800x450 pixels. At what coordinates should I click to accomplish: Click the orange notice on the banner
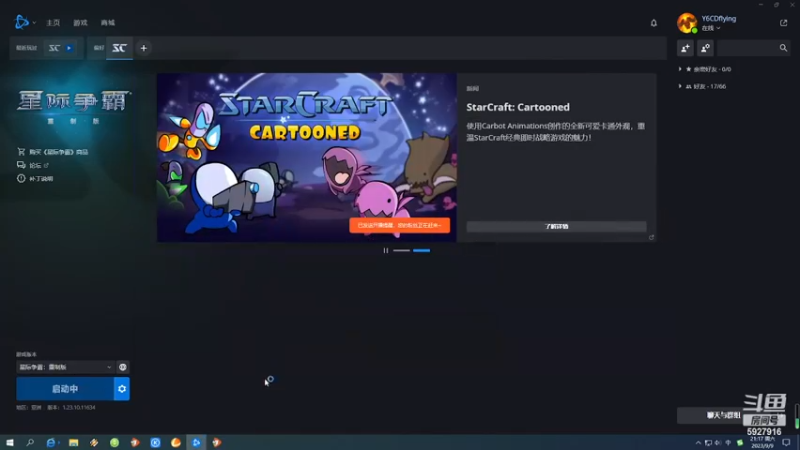coord(399,225)
